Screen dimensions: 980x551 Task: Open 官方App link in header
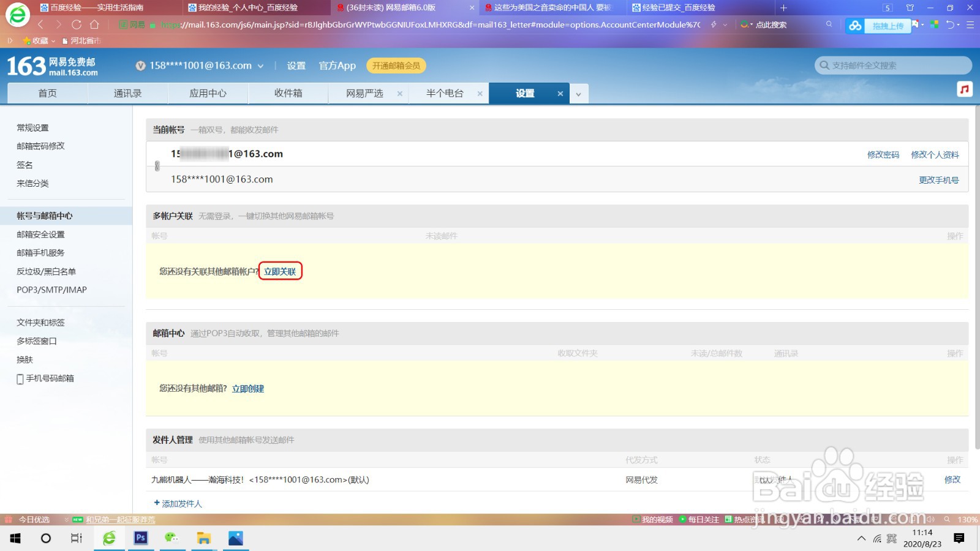337,66
